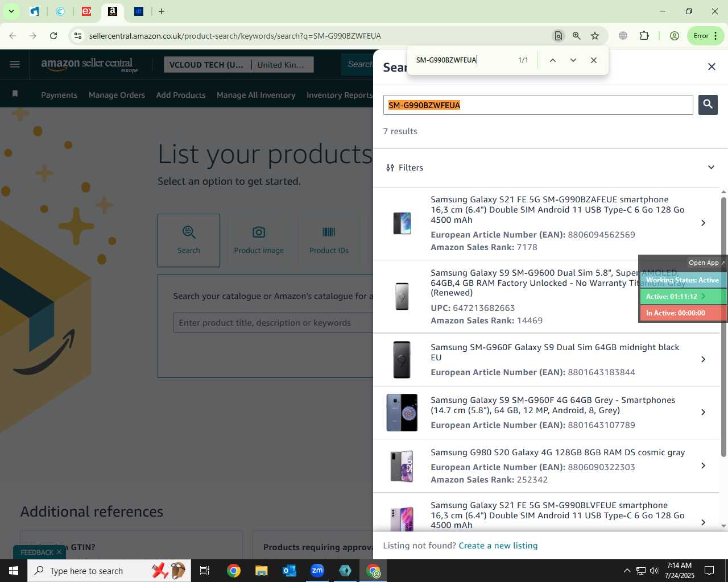Click the globe extension icon in toolbar
Viewport: 728px width, 582px height.
pyautogui.click(x=623, y=36)
